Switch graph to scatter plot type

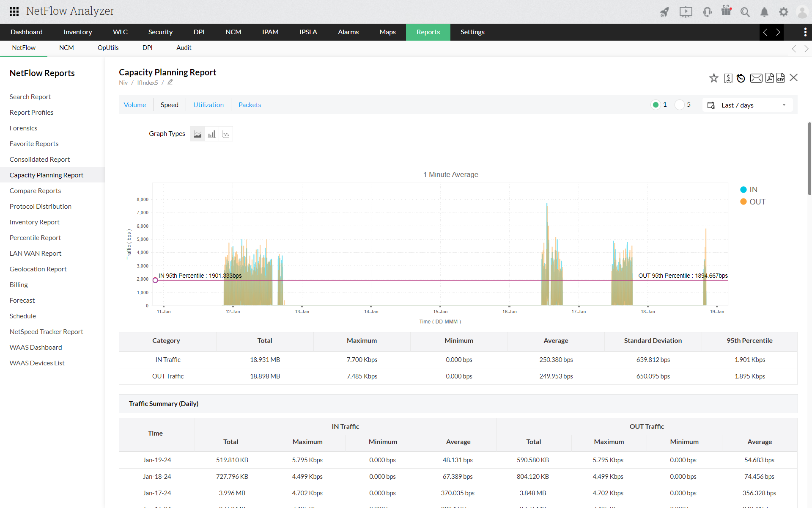pos(225,133)
